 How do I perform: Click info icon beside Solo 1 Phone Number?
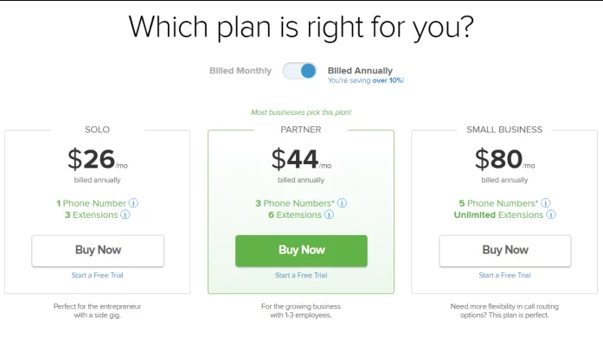[133, 203]
